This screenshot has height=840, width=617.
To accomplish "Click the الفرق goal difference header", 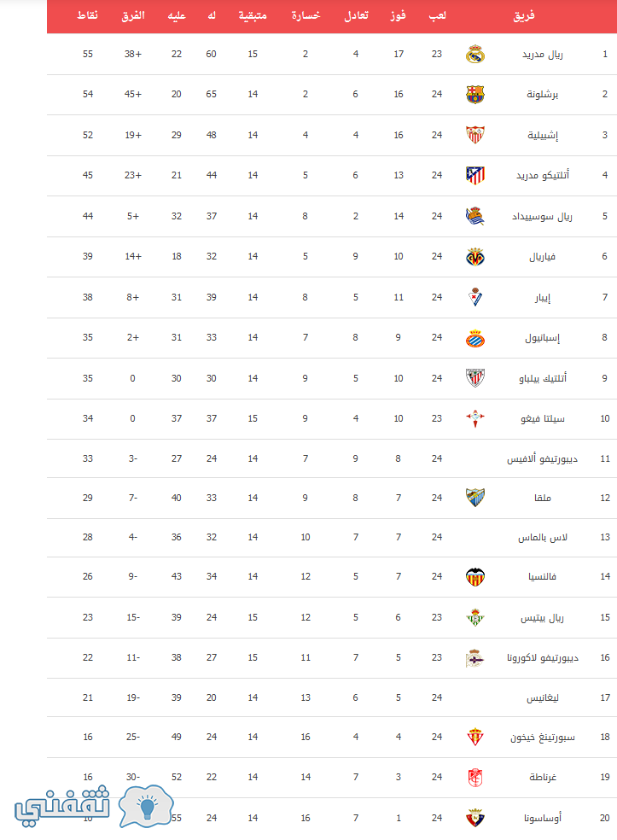I will coord(133,15).
